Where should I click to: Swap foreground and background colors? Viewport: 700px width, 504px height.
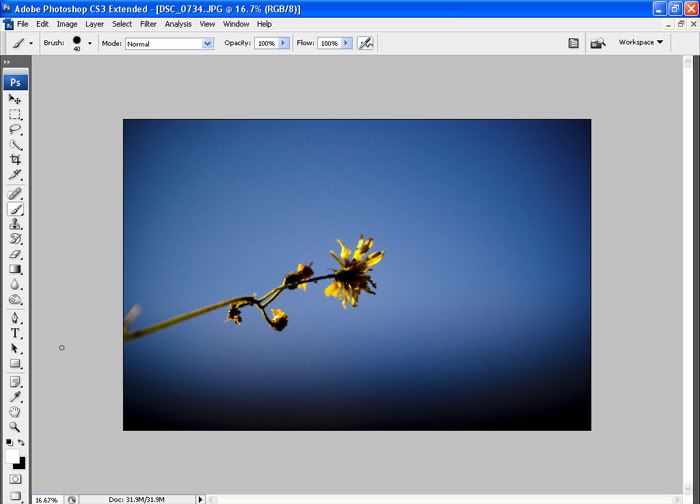(x=21, y=442)
